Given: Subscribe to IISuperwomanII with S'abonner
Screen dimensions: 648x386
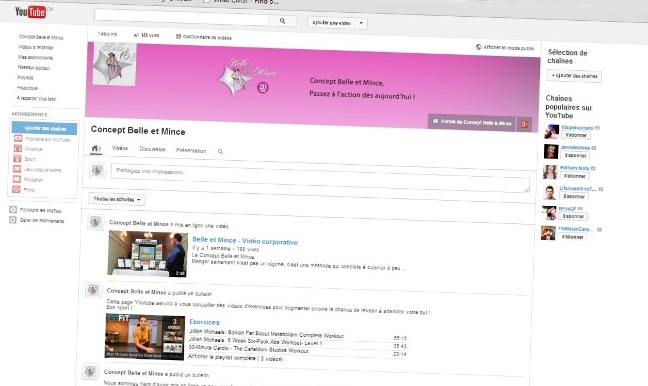Looking at the screenshot, I should click(576, 135).
